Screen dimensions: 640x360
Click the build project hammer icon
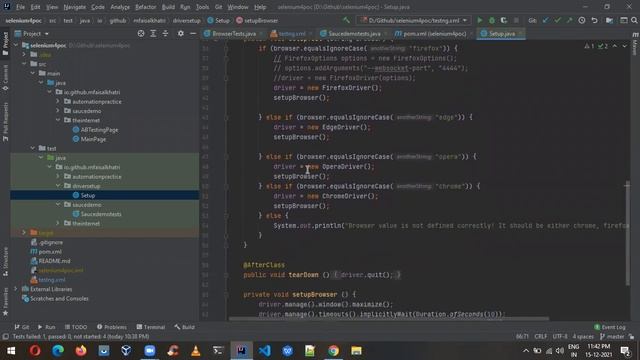point(346,20)
